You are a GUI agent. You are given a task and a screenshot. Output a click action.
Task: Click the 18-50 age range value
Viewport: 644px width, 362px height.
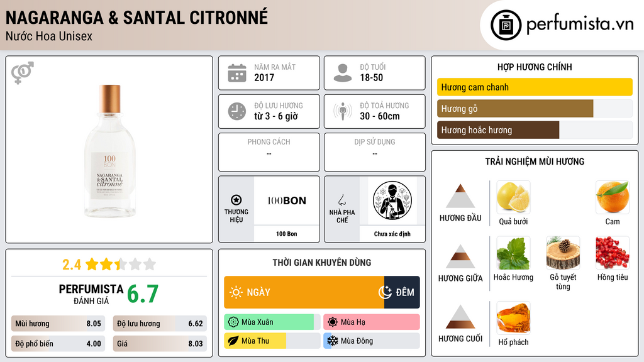[x=371, y=77]
